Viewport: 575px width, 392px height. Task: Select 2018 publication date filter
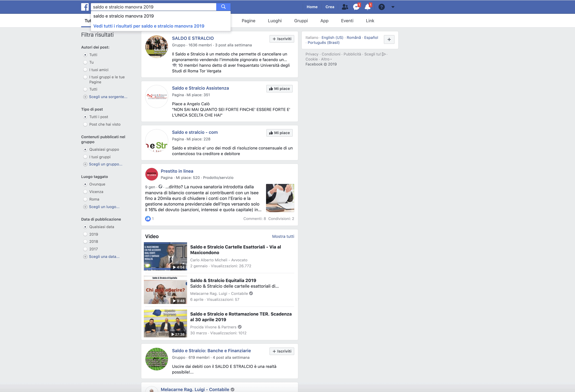pyautogui.click(x=85, y=242)
